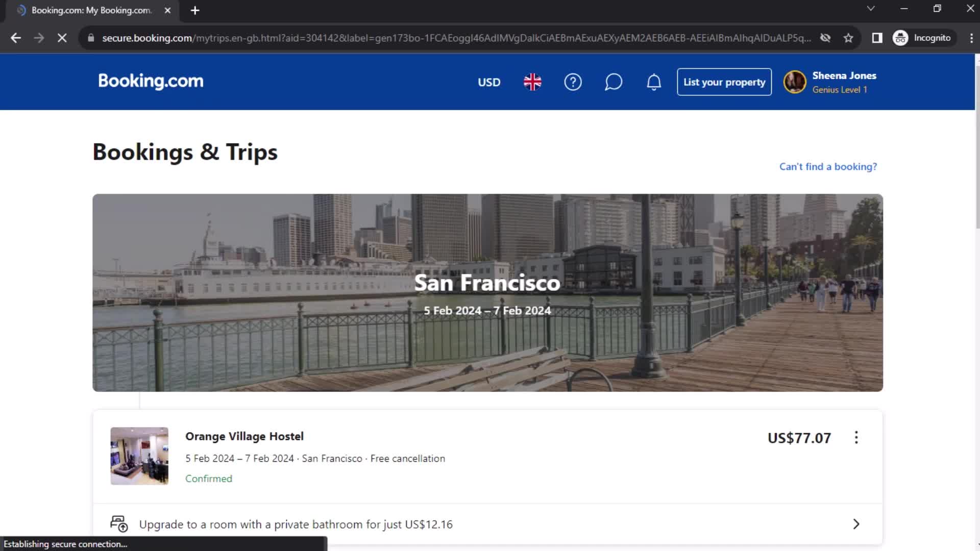Click the Genius Level 1 account label

click(x=840, y=89)
